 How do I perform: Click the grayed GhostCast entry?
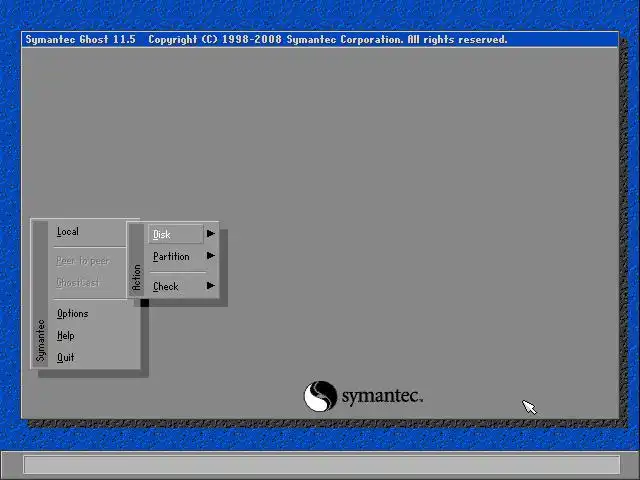[x=78, y=282]
